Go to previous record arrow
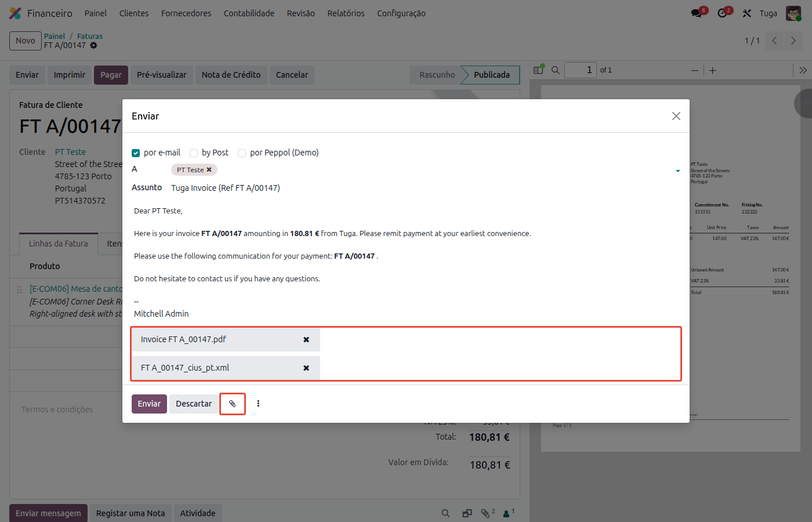Viewport: 812px width, 522px height. pos(774,41)
